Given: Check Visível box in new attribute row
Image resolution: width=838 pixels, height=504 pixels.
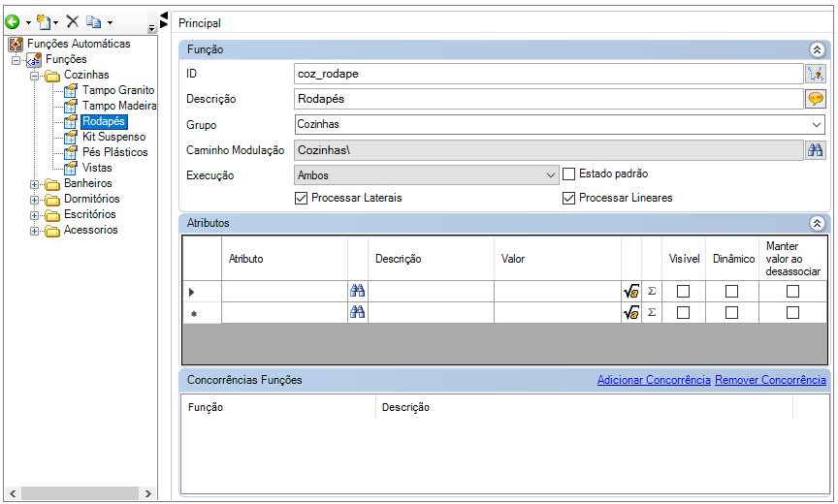Looking at the screenshot, I should (684, 312).
